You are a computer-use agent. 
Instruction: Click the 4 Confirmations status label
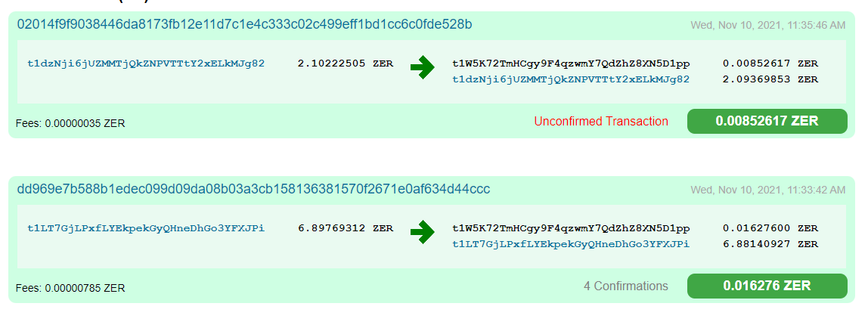coord(626,286)
